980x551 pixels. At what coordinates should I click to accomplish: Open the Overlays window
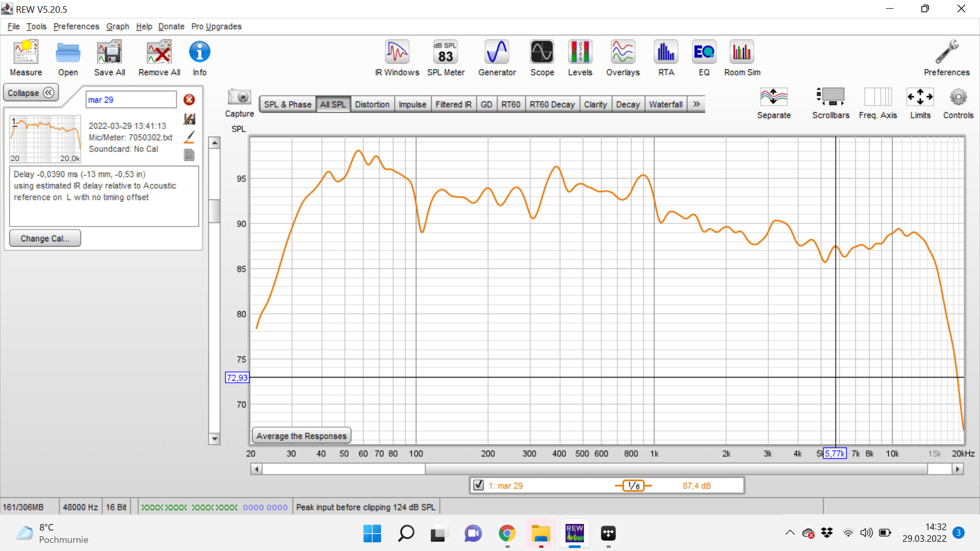623,52
